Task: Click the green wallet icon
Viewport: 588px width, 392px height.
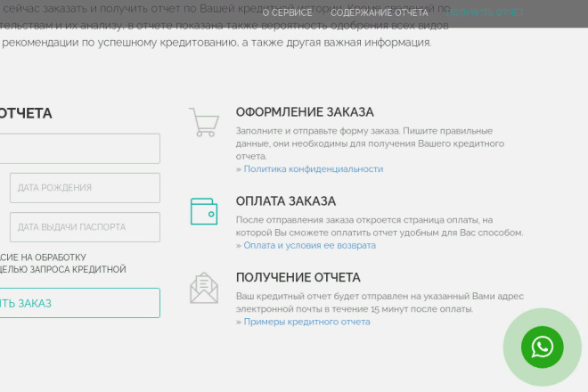Action: 204,211
